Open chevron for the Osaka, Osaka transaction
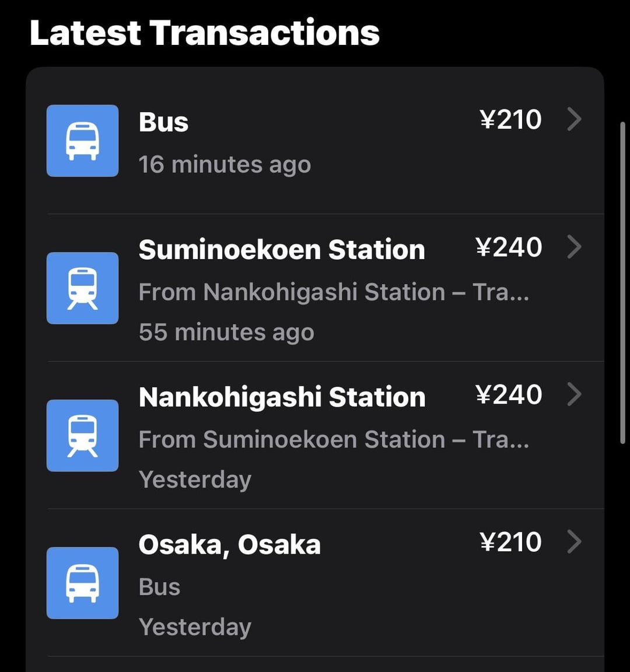 coord(574,542)
